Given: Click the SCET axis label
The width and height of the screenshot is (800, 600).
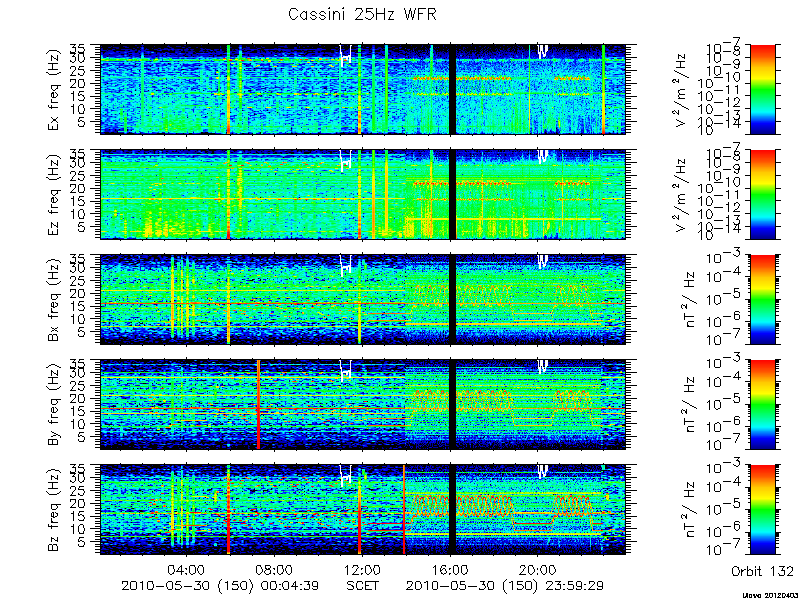Looking at the screenshot, I should coord(363,586).
